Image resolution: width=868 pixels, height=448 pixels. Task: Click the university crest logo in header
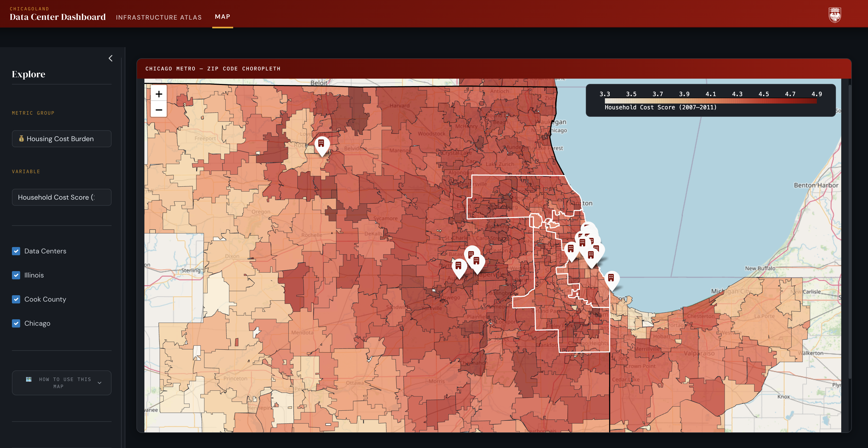click(834, 15)
